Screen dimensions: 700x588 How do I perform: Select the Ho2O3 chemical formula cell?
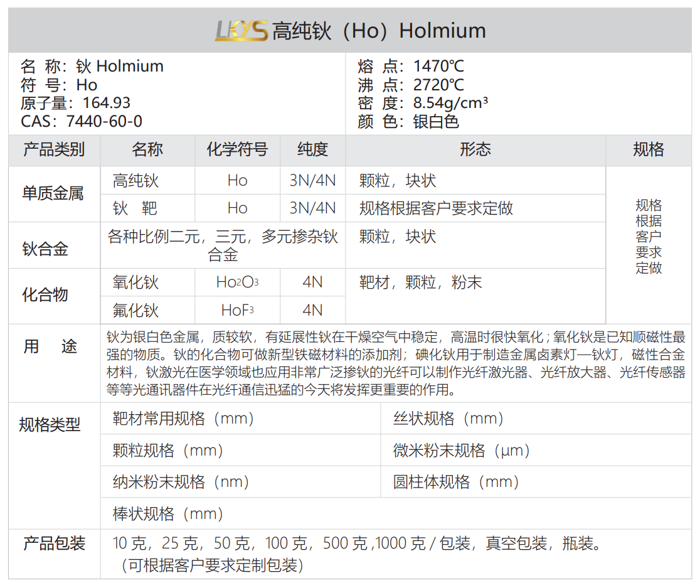(x=237, y=282)
